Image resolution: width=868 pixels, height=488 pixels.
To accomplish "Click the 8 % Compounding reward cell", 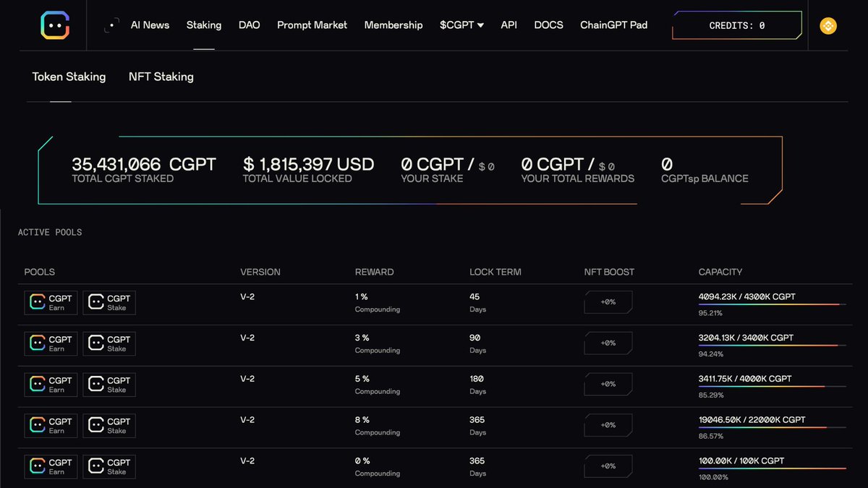I will click(x=378, y=426).
